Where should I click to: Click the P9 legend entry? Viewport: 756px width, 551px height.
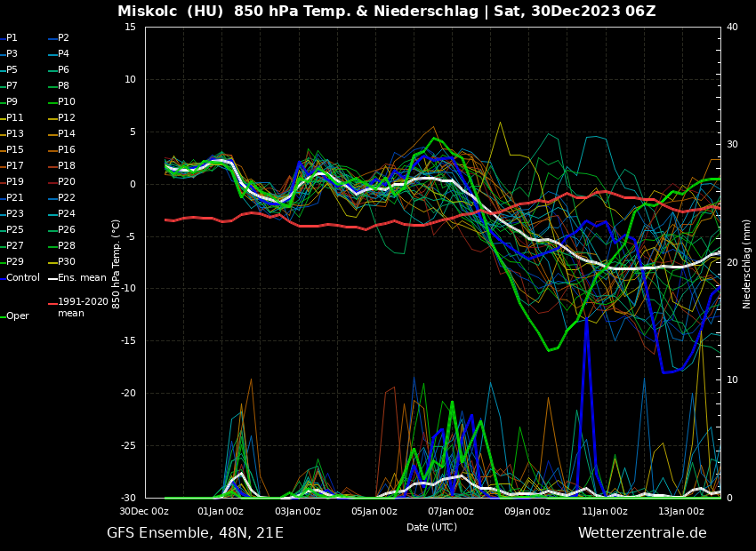[12, 102]
